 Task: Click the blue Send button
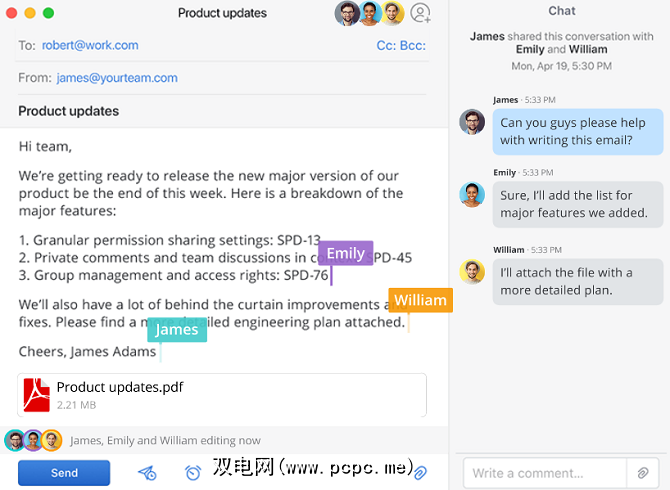(x=64, y=473)
